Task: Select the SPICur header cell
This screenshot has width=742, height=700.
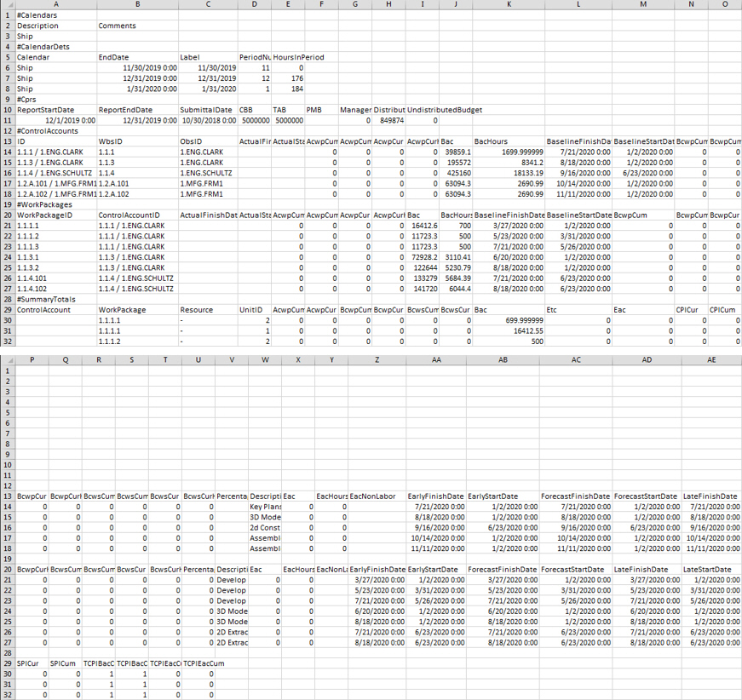Action: [32, 663]
